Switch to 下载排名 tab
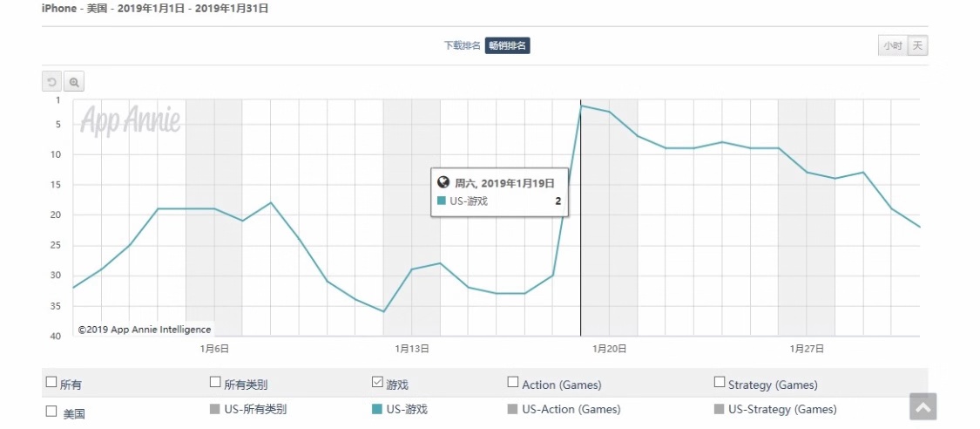 [x=463, y=45]
